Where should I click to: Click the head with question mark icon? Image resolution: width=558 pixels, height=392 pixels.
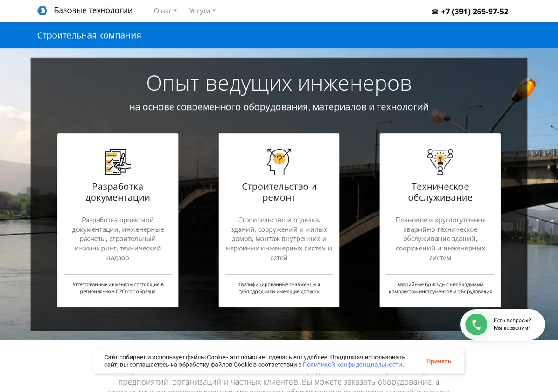279,161
